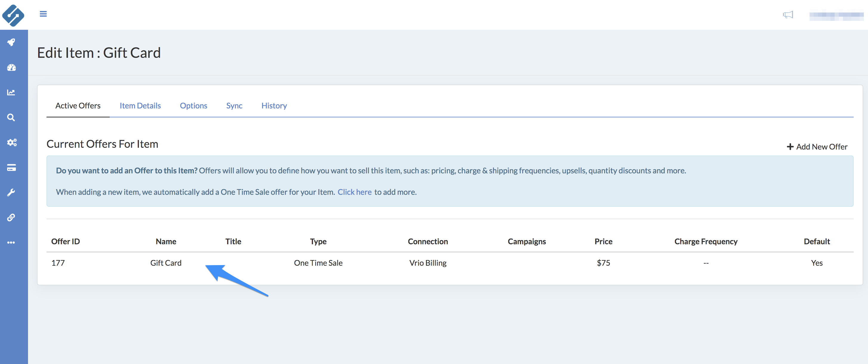
Task: Select the Gift Card offer row 177
Action: point(166,263)
